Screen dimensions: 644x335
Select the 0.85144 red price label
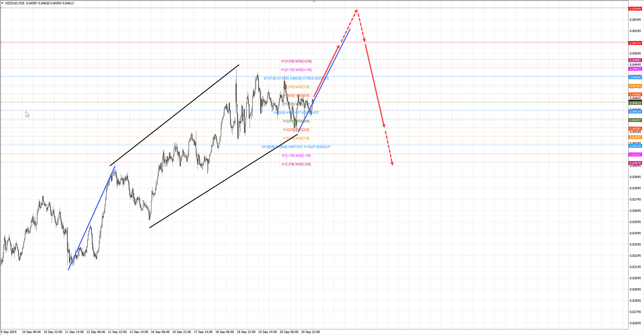(635, 43)
